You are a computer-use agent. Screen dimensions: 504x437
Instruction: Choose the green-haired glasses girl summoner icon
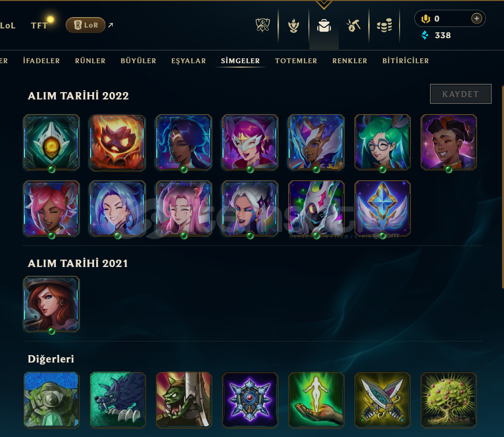pyautogui.click(x=382, y=143)
